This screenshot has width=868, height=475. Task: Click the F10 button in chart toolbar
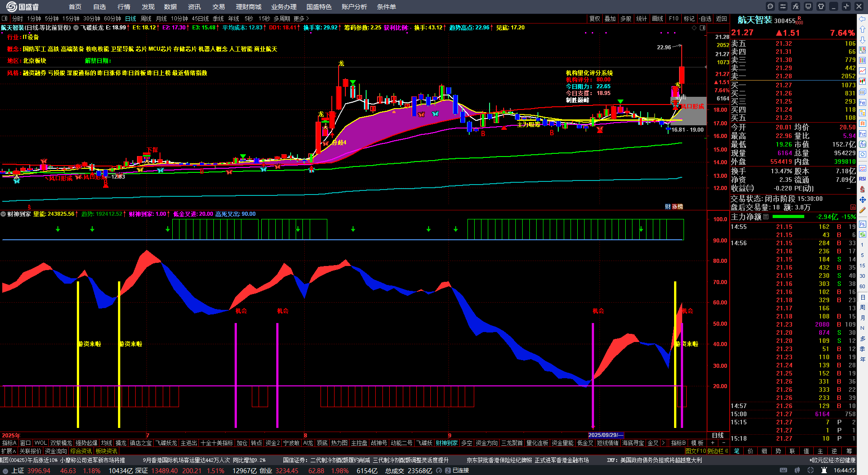[x=674, y=19]
